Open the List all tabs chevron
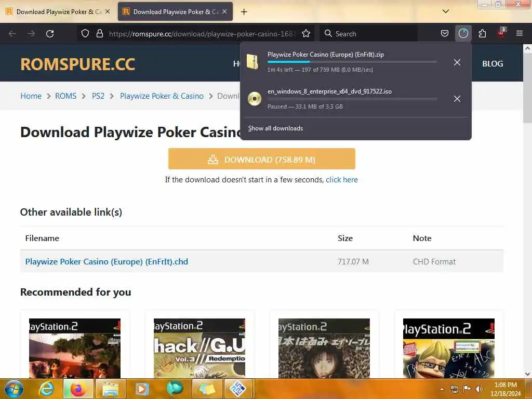The width and height of the screenshot is (532, 399). 446,11
